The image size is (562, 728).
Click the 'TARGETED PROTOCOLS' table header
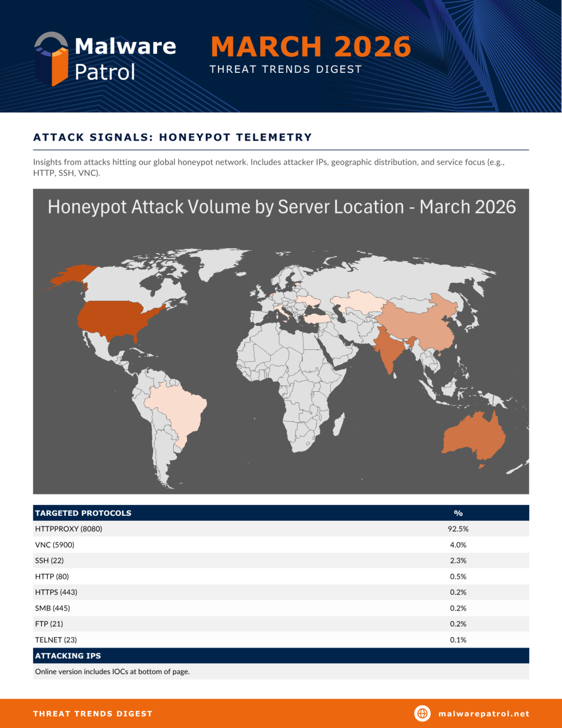83,513
